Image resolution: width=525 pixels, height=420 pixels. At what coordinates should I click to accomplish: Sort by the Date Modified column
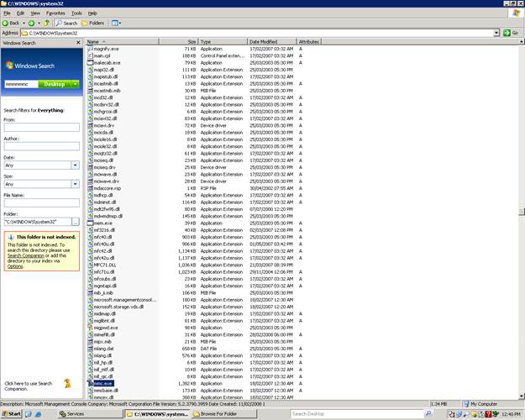(272, 41)
